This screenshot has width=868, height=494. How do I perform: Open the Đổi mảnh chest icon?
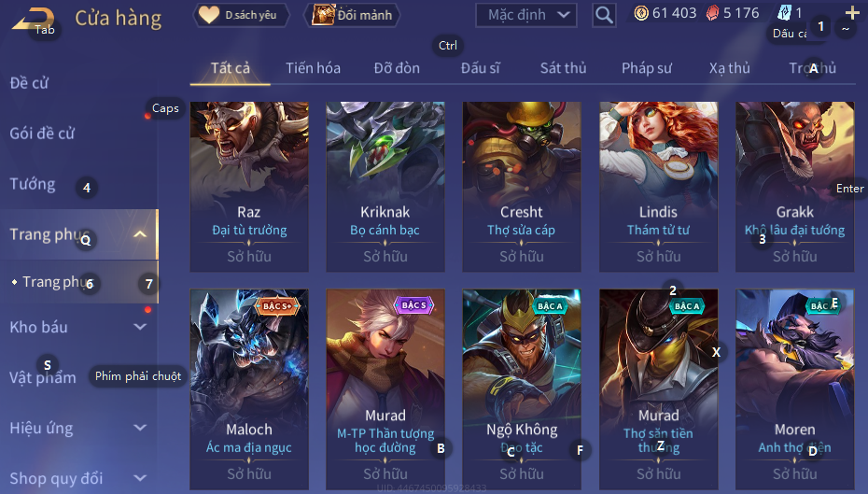coord(323,15)
